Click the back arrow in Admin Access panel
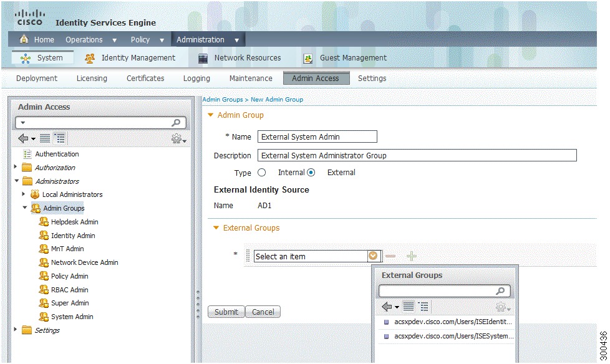Screen dimensions: 610x364 23,138
